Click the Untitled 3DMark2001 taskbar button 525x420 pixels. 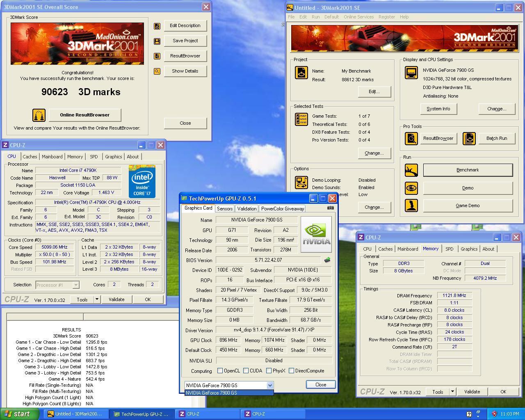pos(76,414)
